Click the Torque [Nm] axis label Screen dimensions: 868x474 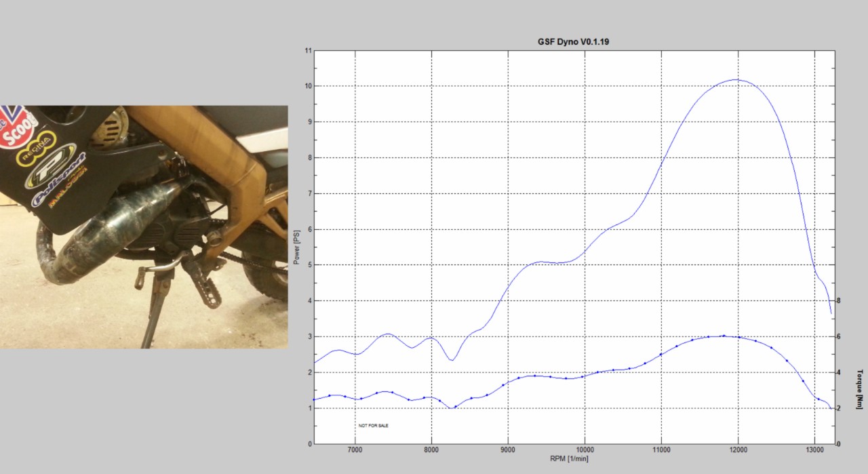point(860,389)
